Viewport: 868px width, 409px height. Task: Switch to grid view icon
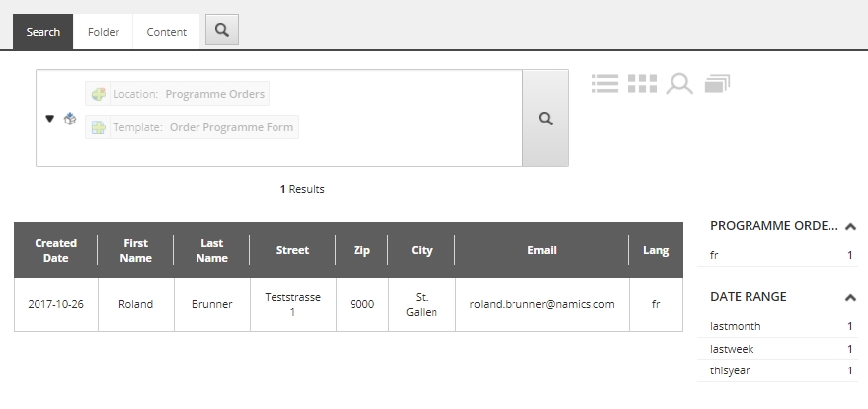(642, 84)
